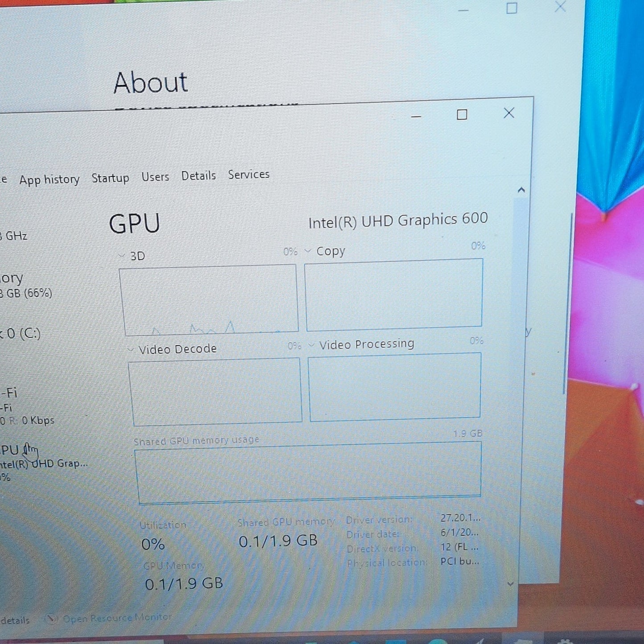The height and width of the screenshot is (644, 644).
Task: Click the scroll up arrow in Task Manager
Action: 521,190
